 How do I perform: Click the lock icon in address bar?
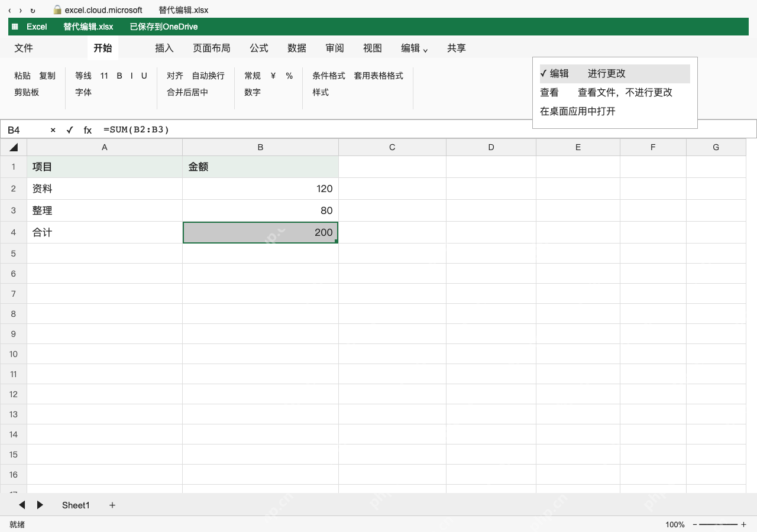(57, 10)
